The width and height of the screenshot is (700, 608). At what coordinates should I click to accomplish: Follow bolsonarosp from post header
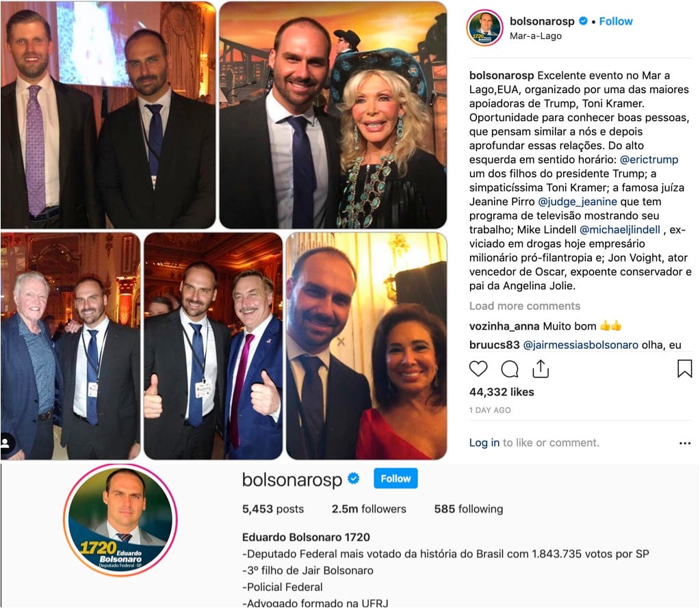click(616, 21)
